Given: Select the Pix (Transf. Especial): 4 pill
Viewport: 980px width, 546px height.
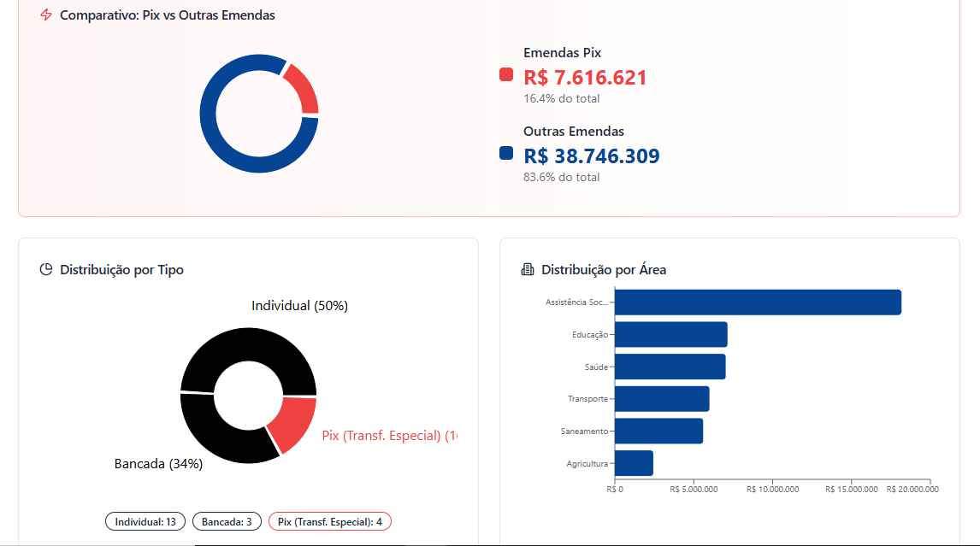Looking at the screenshot, I should point(330,521).
